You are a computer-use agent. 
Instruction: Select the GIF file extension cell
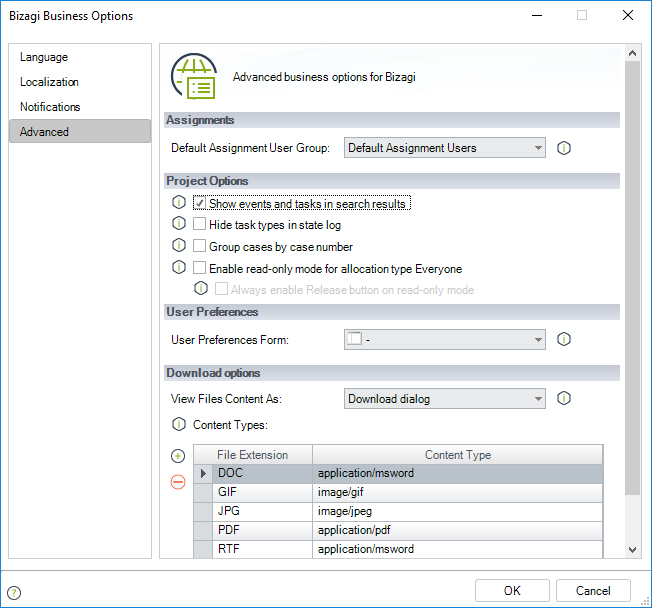[x=262, y=492]
